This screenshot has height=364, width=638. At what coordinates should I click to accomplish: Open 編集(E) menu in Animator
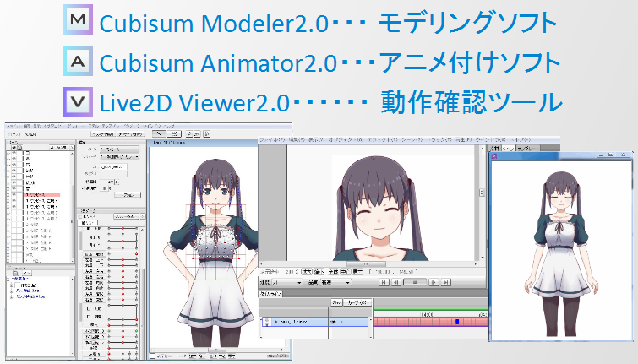297,139
